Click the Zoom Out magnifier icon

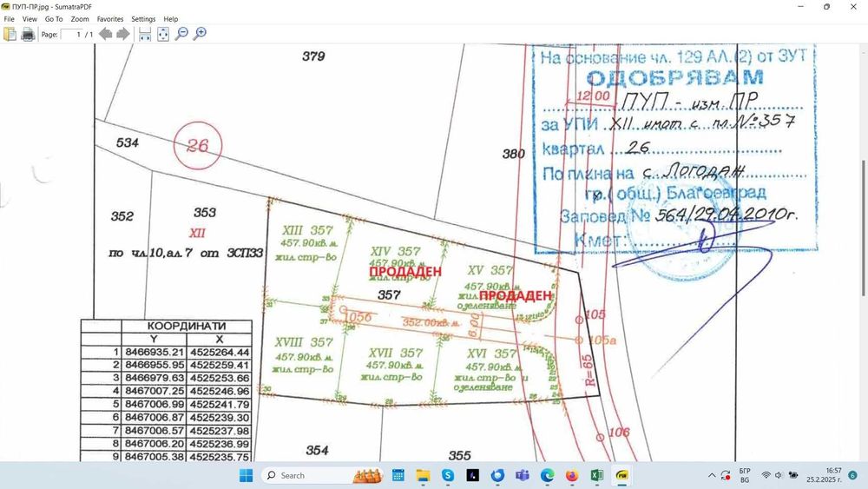tap(181, 35)
